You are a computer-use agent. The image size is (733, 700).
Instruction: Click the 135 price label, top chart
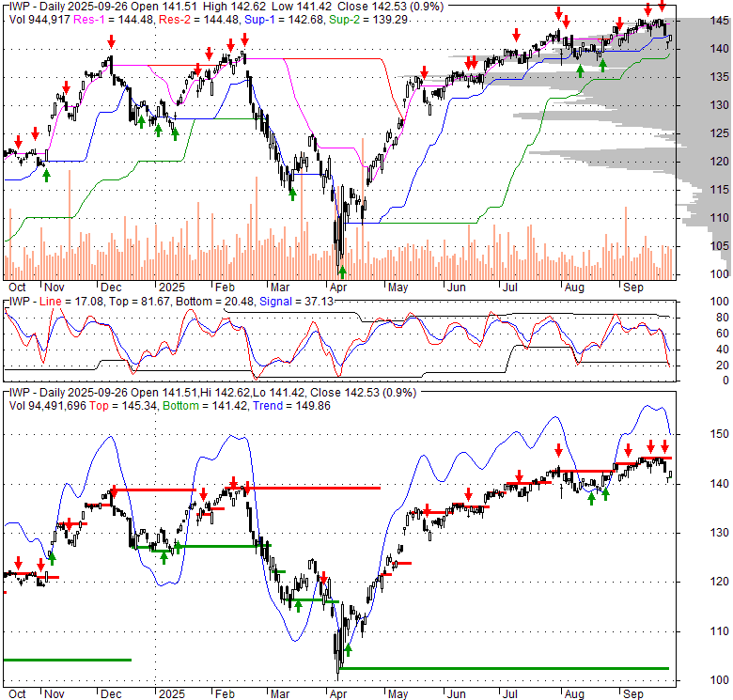[719, 77]
